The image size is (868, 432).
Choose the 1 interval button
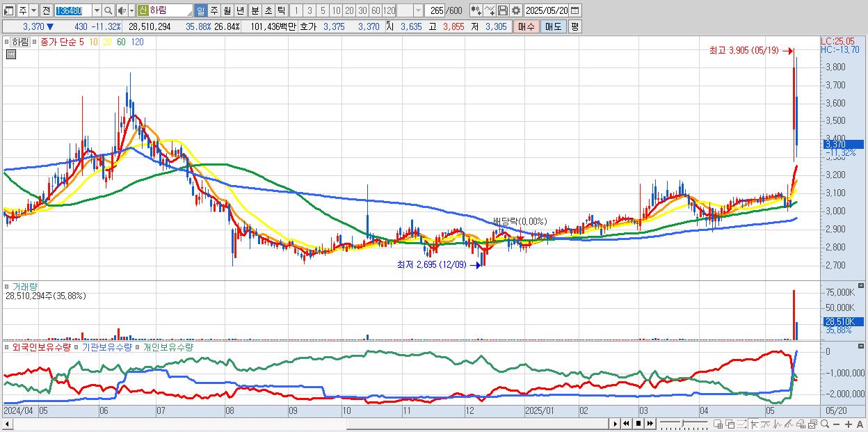[296, 10]
